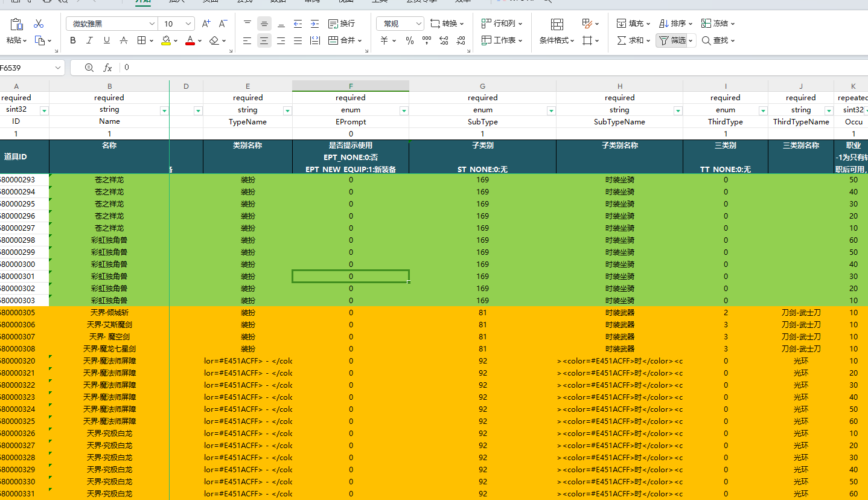Click the cut scissors icon
Image resolution: width=868 pixels, height=500 pixels.
pos(39,24)
